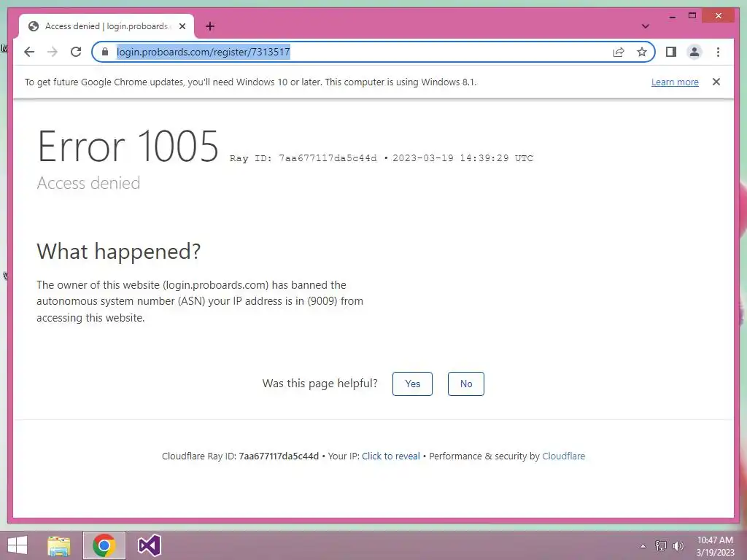Reload the current page
Screen dimensions: 747x560
point(76,52)
